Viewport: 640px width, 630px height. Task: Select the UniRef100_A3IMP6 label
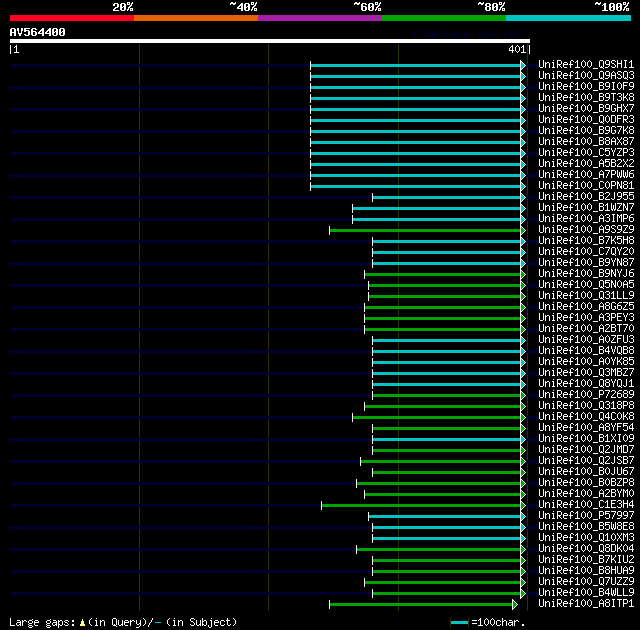[x=586, y=219]
